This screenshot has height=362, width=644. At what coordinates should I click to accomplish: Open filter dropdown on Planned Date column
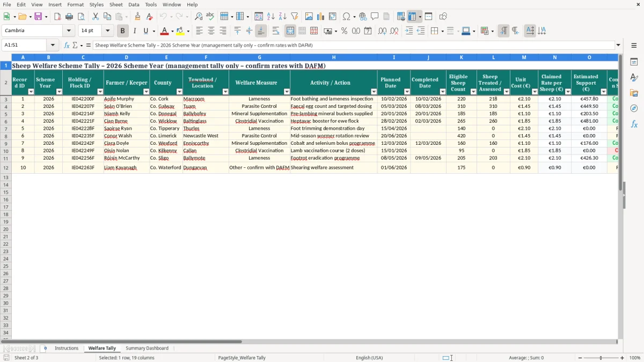(407, 92)
